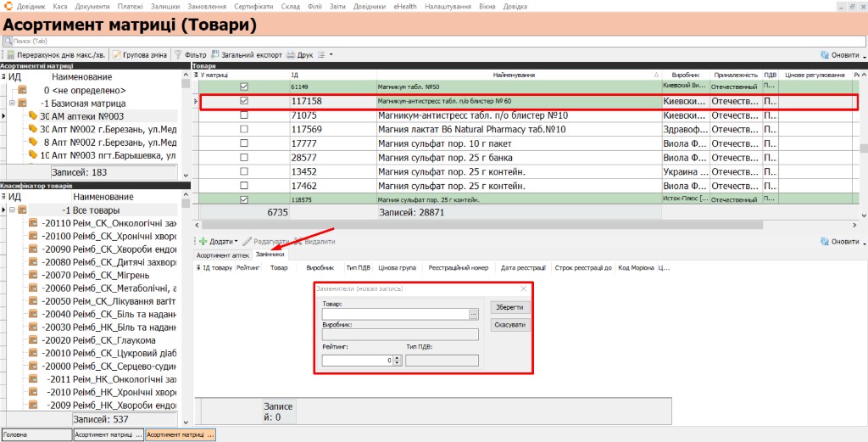Click Видалити delete icon in lower toolbar

point(298,242)
